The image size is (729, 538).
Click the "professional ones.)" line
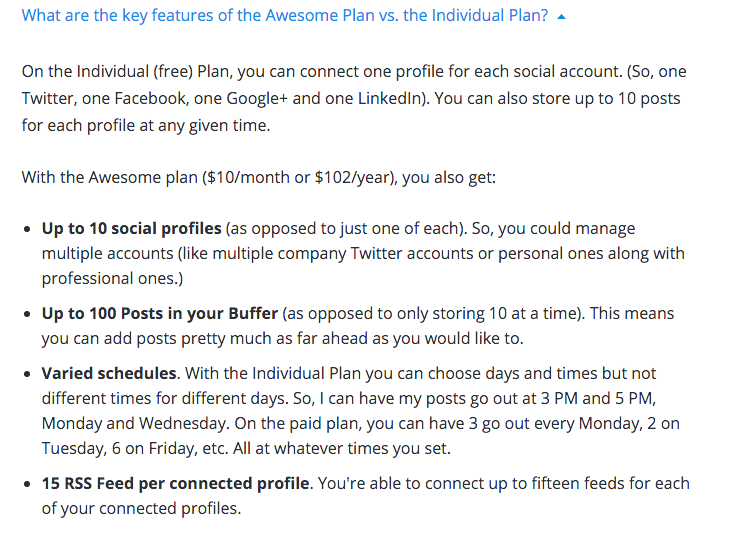point(113,279)
